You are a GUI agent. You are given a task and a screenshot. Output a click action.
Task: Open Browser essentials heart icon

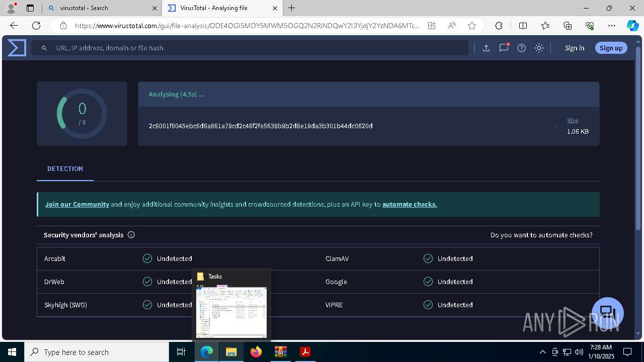(590, 26)
